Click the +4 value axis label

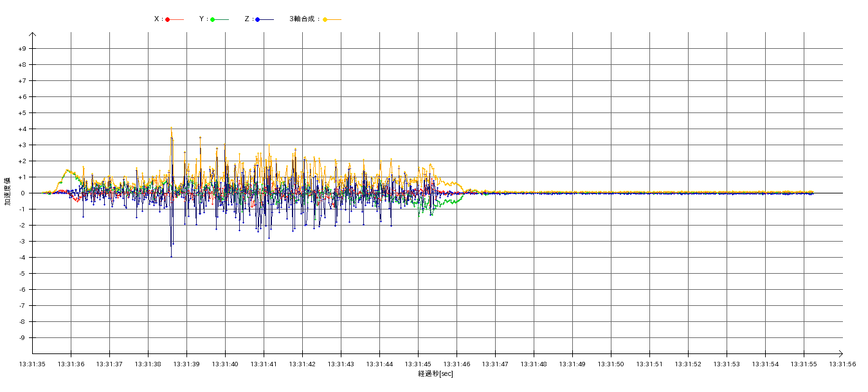(23, 129)
